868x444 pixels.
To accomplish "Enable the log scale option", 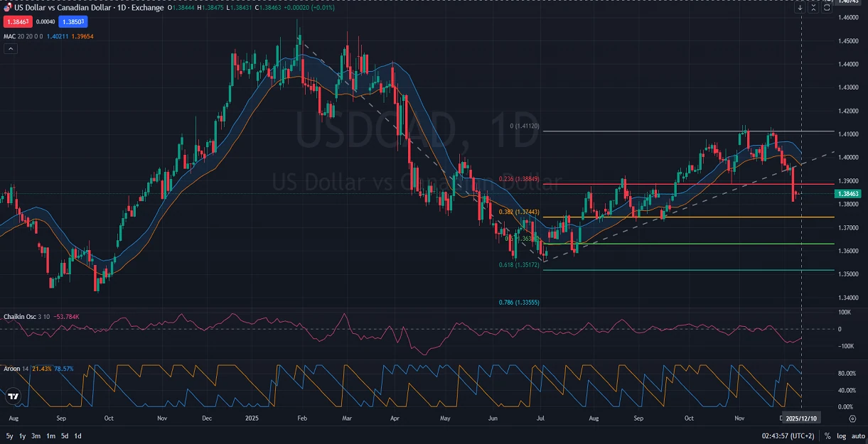I will [x=842, y=436].
